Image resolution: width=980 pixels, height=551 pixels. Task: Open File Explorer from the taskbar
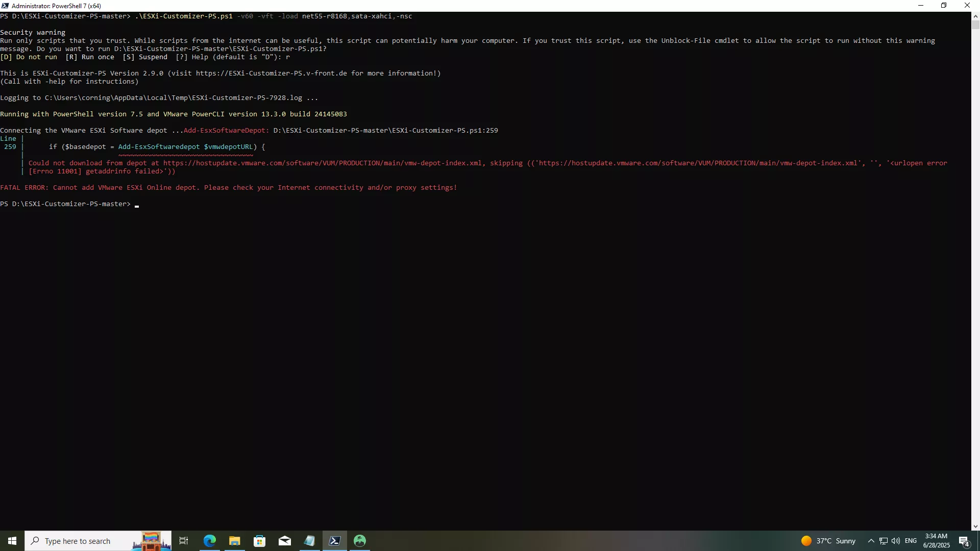pyautogui.click(x=234, y=541)
